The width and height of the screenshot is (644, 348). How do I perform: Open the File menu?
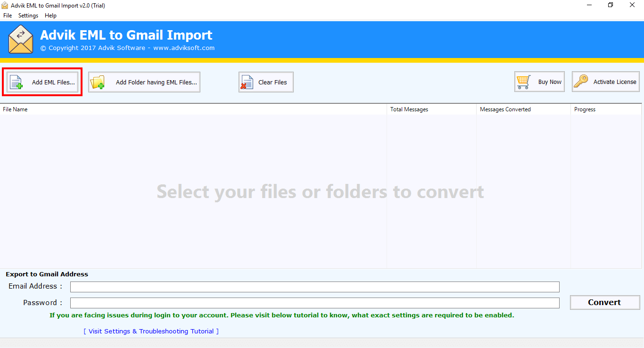point(8,16)
